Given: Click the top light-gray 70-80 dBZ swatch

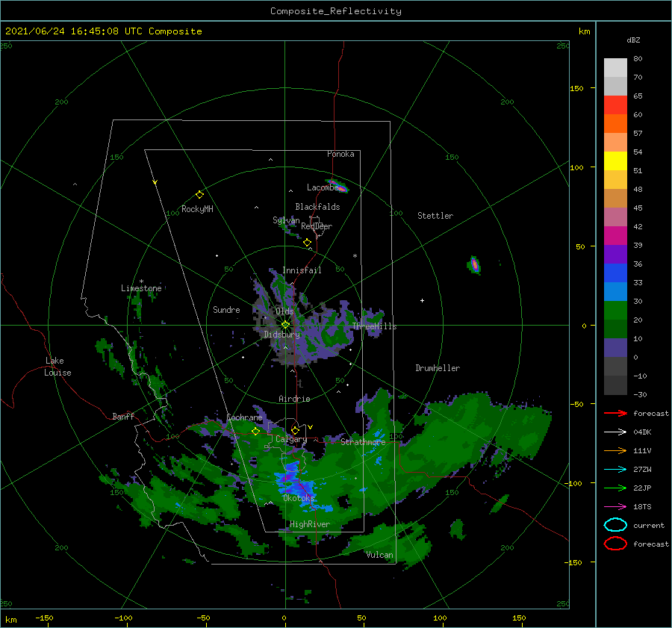Looking at the screenshot, I should 615,67.
